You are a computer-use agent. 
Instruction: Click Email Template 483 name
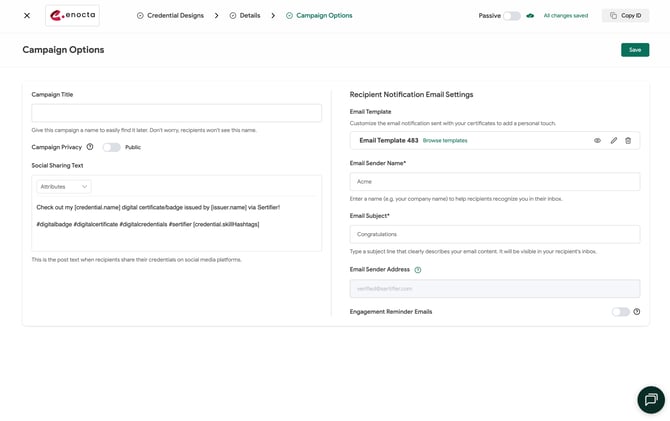coord(388,141)
